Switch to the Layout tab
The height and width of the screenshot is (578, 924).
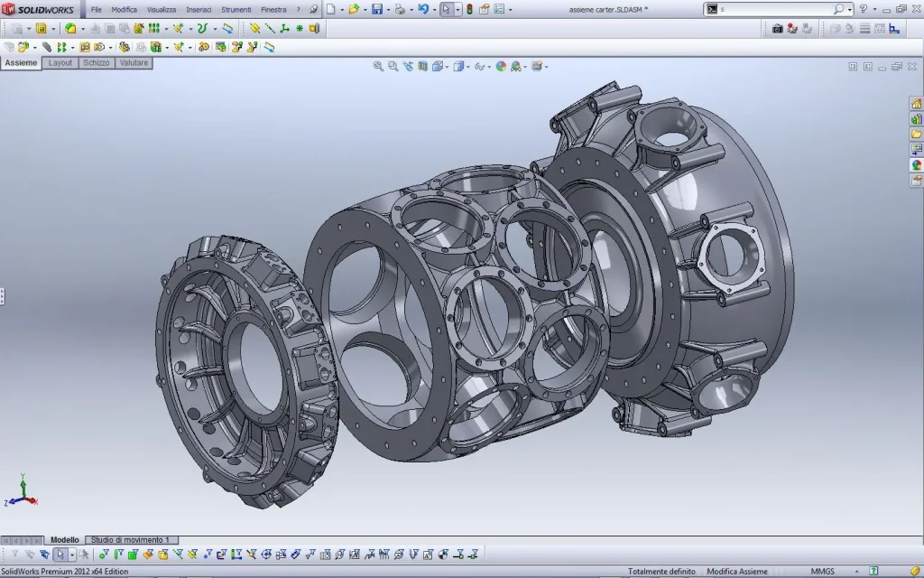(x=60, y=63)
